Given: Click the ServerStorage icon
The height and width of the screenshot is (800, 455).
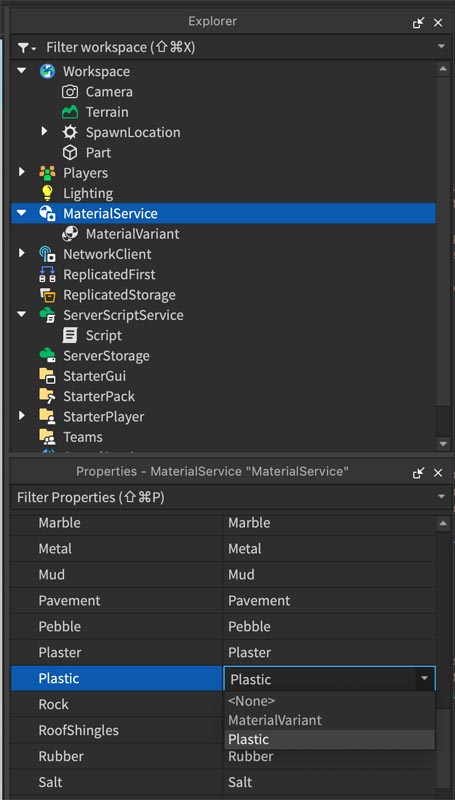Looking at the screenshot, I should click(x=47, y=356).
